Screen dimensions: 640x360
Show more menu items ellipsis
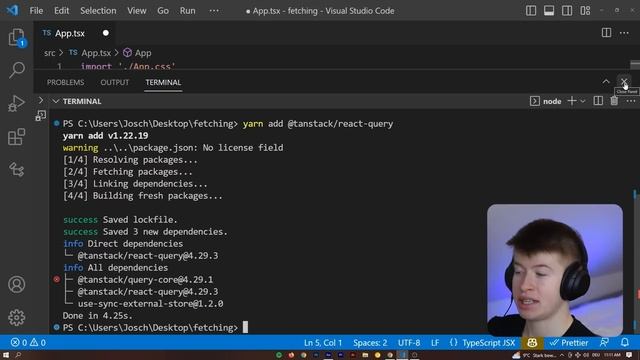(x=214, y=11)
